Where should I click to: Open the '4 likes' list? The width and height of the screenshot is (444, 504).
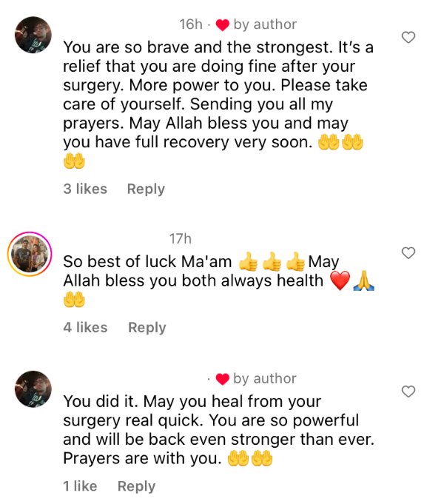click(85, 327)
